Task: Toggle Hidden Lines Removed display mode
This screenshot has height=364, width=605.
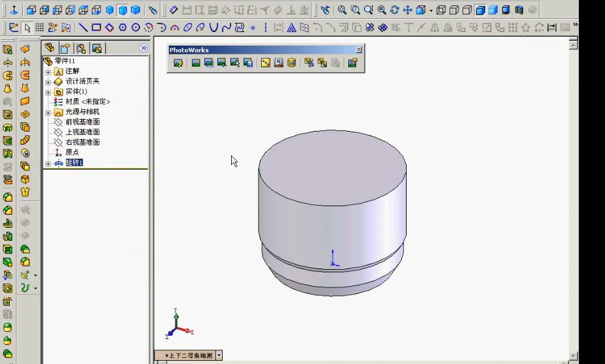Action: tap(467, 10)
